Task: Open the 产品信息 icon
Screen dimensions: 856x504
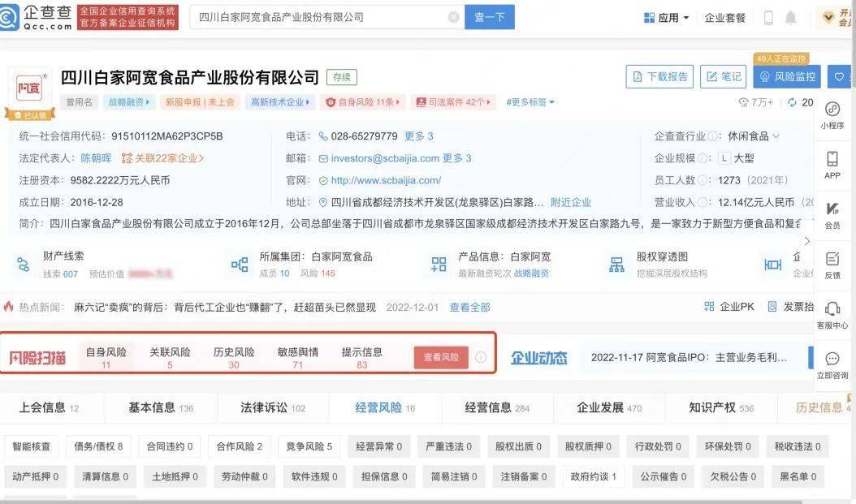Action: [x=439, y=265]
